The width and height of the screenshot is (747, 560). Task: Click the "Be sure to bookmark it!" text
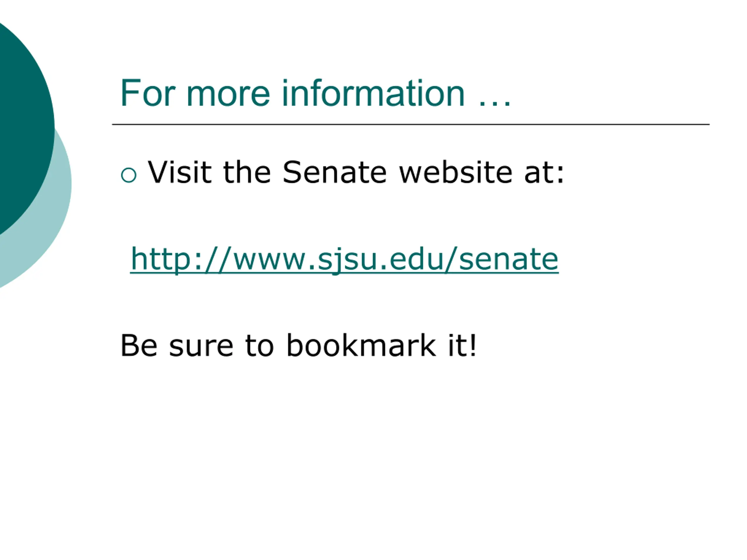299,345
